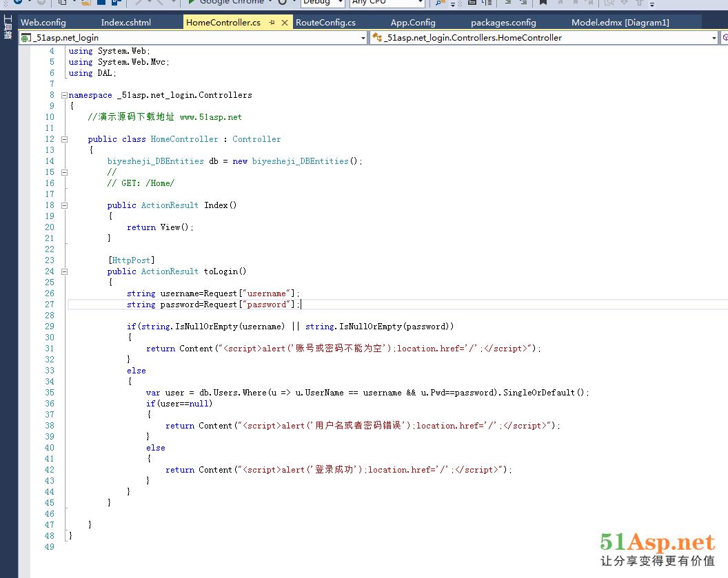Click _51asp.net_login.Controllers namespace name

pyautogui.click(x=184, y=95)
